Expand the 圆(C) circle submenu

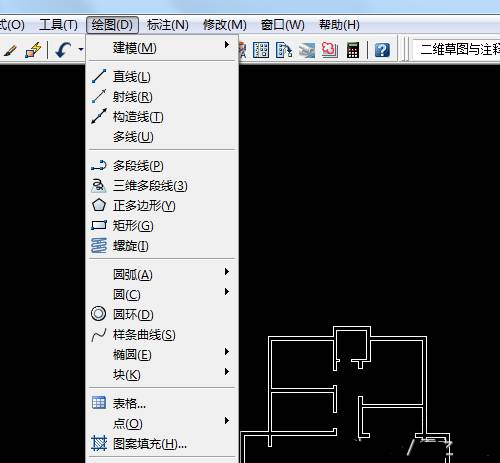point(162,294)
